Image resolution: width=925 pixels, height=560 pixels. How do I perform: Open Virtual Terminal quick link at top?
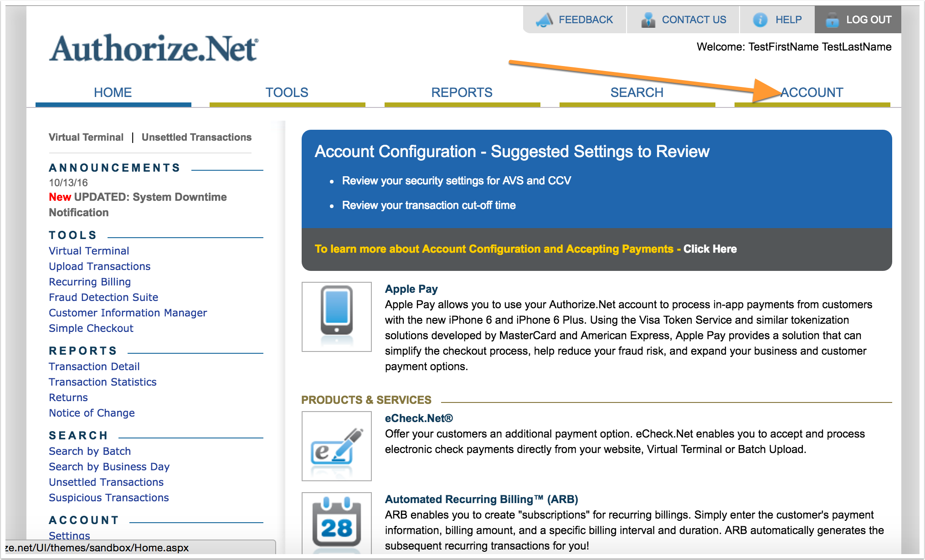click(x=86, y=137)
